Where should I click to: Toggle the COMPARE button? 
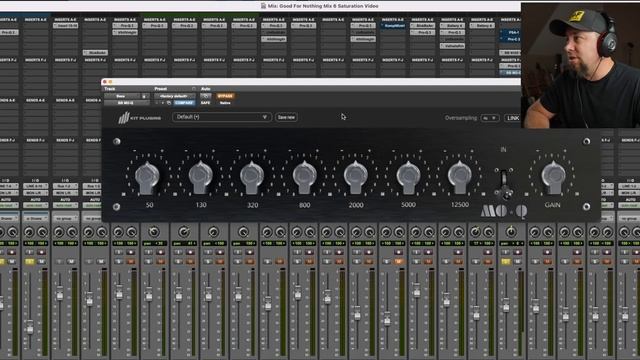pos(184,103)
